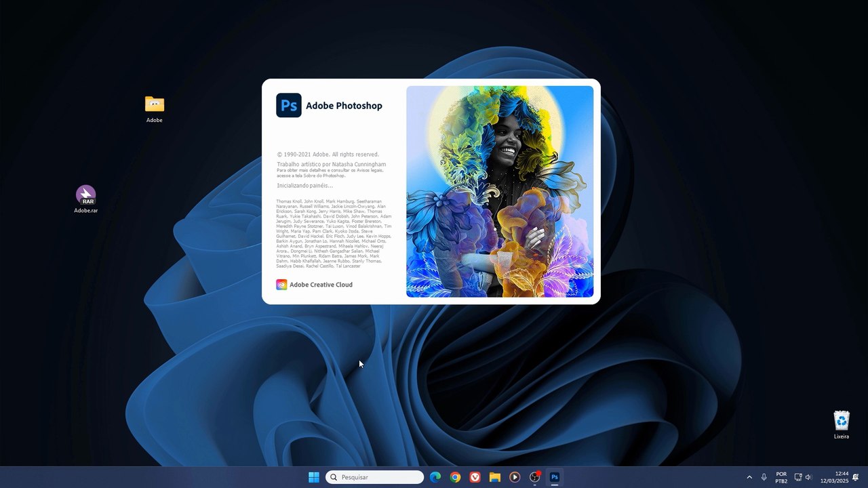Click the volume speaker tray icon

(808, 477)
